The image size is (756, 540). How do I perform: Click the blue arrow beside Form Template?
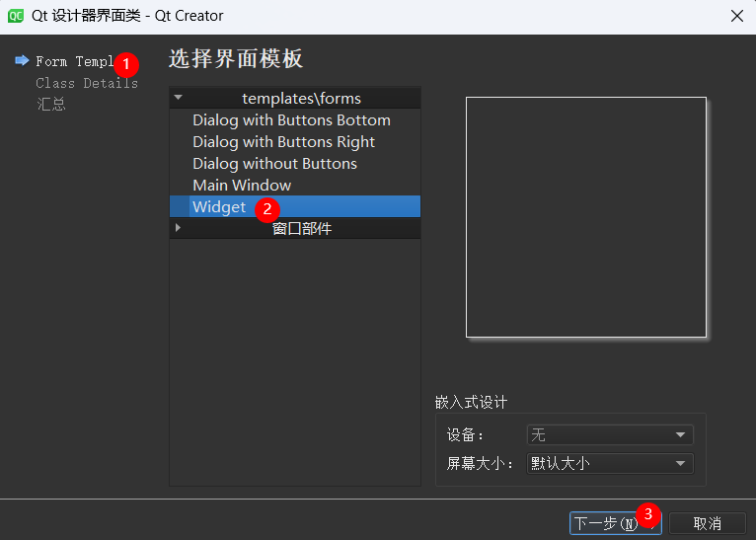click(x=22, y=61)
